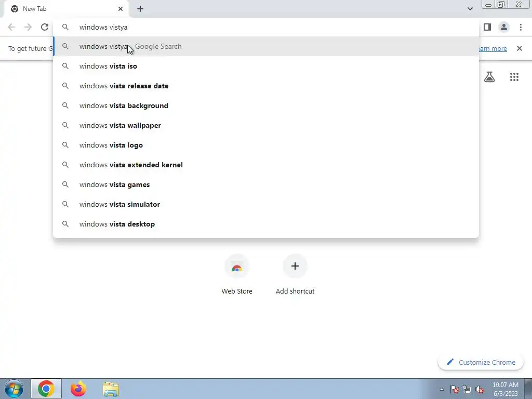This screenshot has width=532, height=399.
Task: Open Windows Explorer from the taskbar
Action: pos(111,389)
